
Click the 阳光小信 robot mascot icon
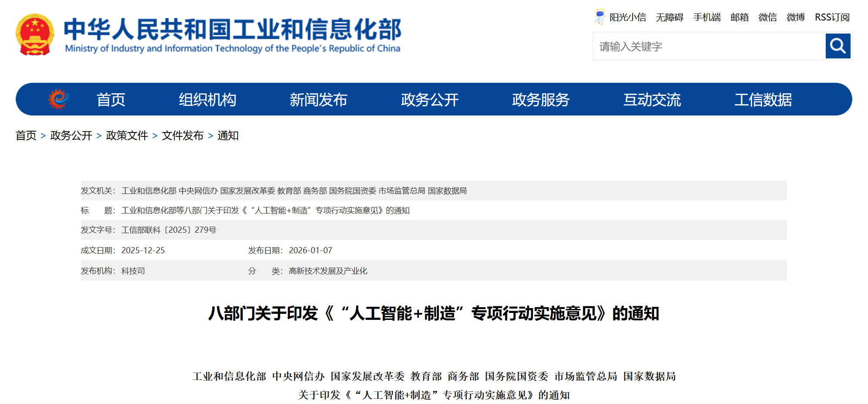[x=600, y=17]
